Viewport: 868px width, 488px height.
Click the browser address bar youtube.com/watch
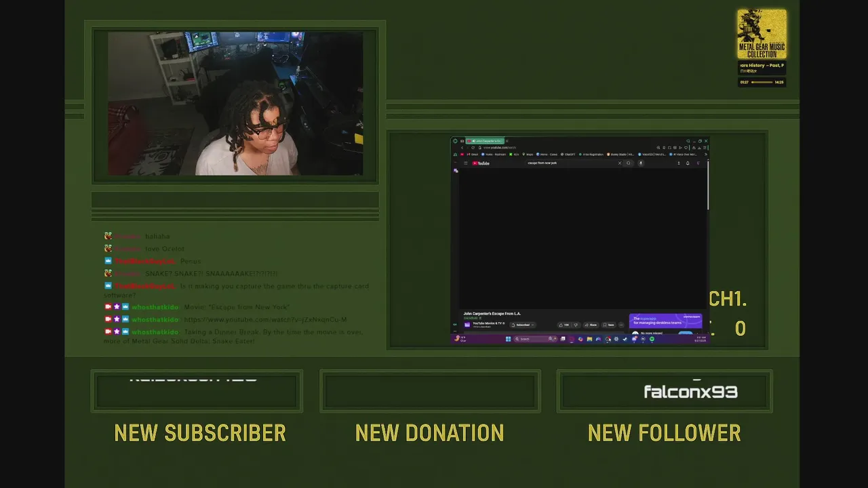(499, 148)
